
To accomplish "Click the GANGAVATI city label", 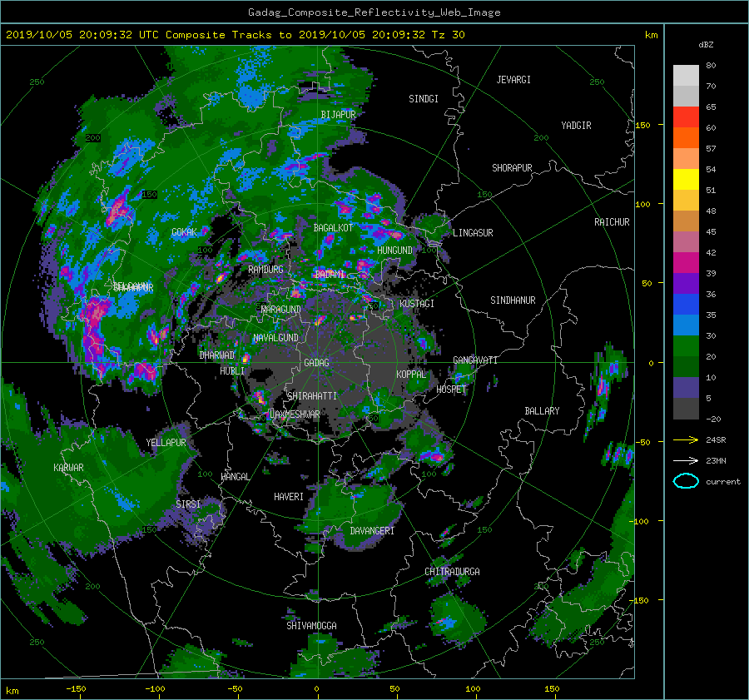I will (475, 360).
